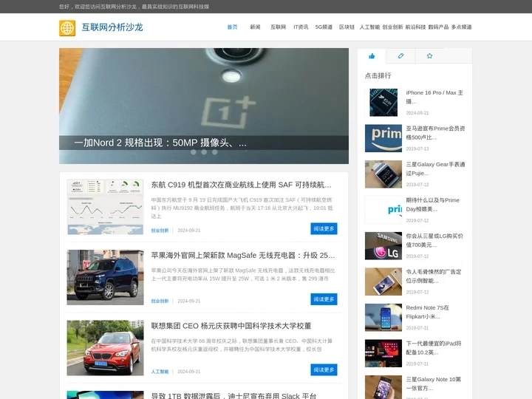
Task: Go to the 互联网 section
Action: pyautogui.click(x=279, y=27)
